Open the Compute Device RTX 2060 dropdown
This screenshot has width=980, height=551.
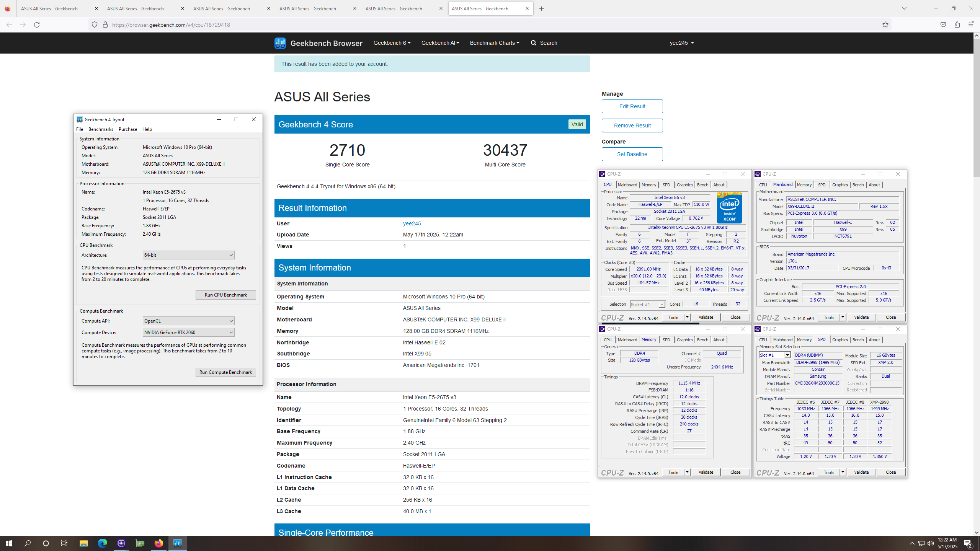click(x=188, y=333)
